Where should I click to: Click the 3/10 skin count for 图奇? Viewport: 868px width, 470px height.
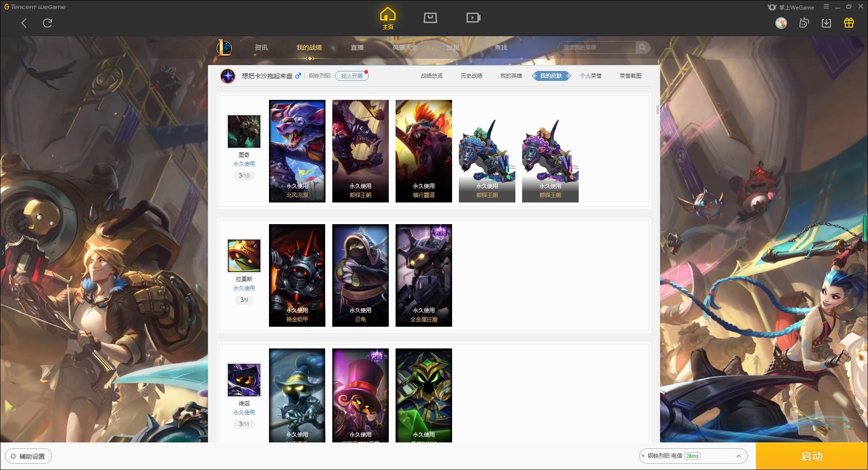point(244,175)
